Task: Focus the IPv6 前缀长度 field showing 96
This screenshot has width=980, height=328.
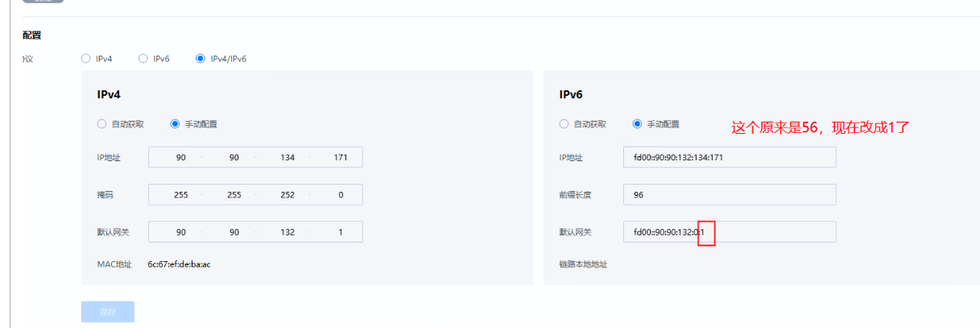Action: [x=730, y=194]
